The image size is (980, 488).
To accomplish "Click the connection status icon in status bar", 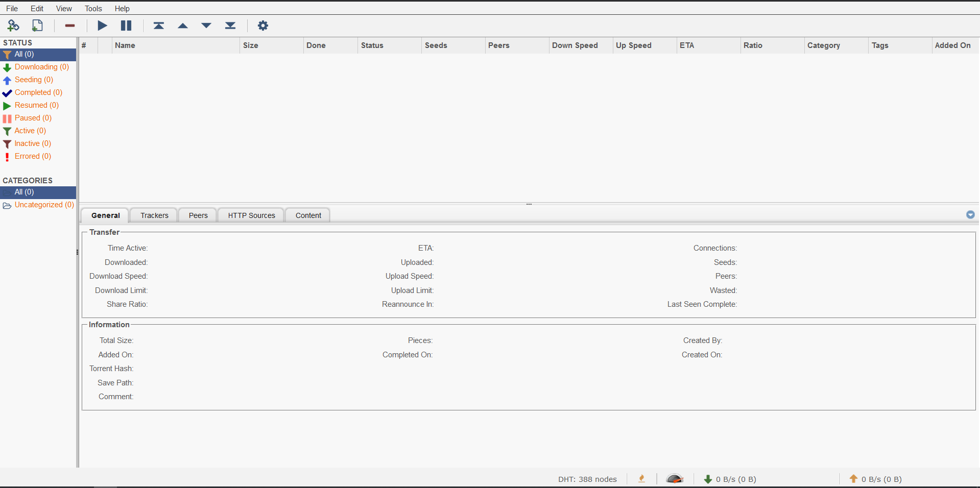I will 641,479.
